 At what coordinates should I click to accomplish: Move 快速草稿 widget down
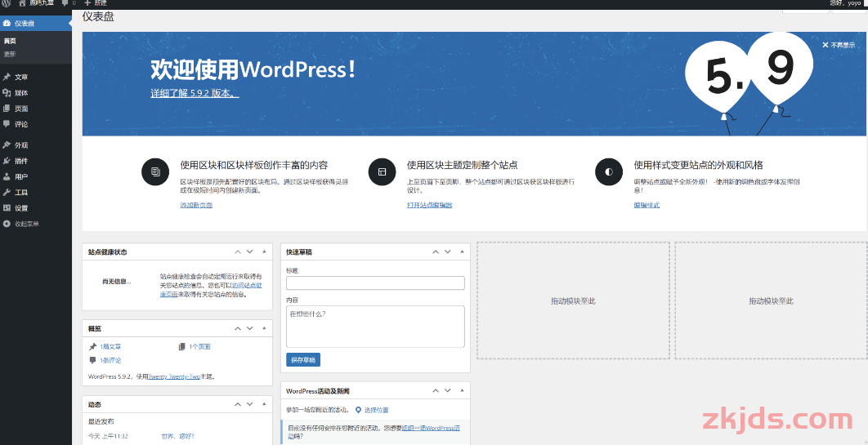point(448,251)
